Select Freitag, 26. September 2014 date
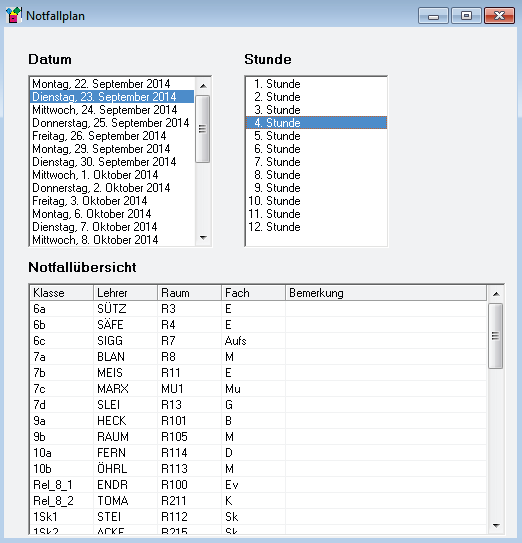Screen dimensions: 522x543 (112, 136)
